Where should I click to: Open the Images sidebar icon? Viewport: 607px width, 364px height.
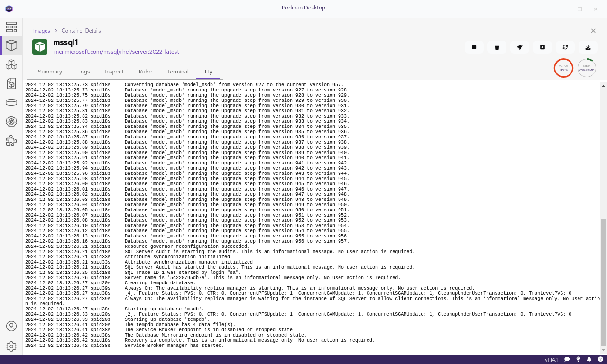coord(11,83)
